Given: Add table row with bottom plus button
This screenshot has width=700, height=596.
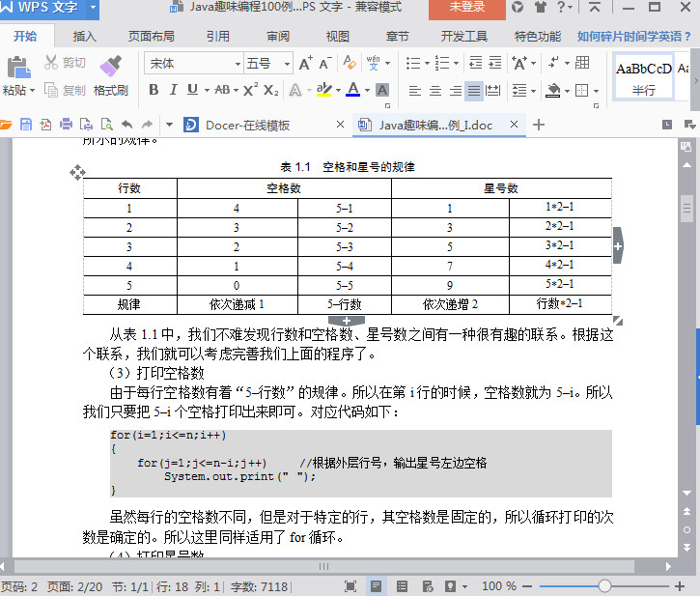Looking at the screenshot, I should (x=347, y=321).
